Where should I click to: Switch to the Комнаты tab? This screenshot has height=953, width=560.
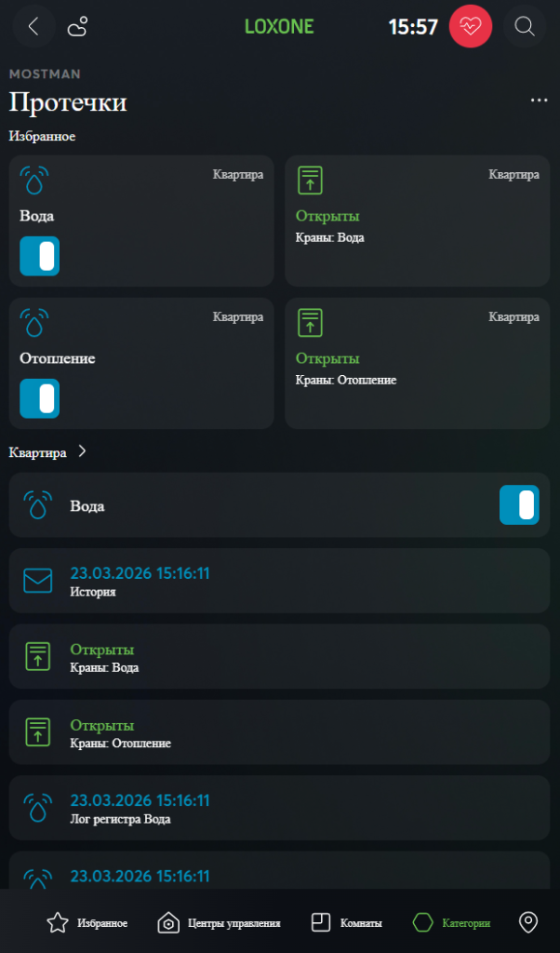(x=346, y=923)
